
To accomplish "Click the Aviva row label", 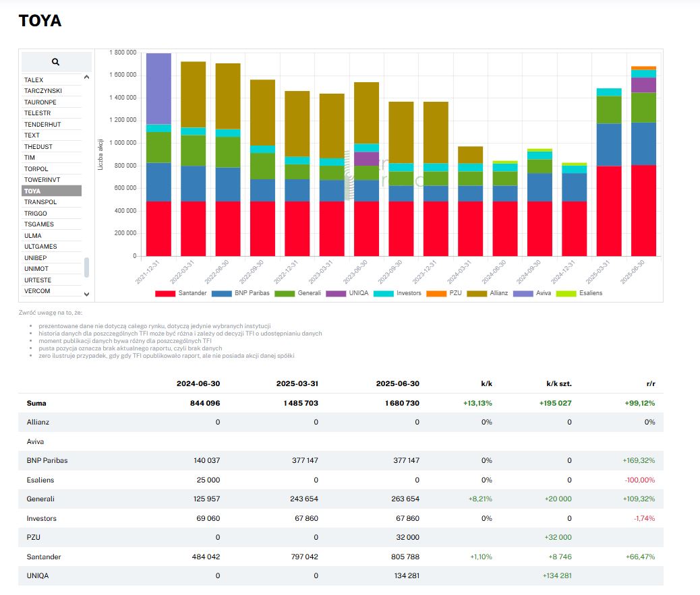I will [35, 441].
